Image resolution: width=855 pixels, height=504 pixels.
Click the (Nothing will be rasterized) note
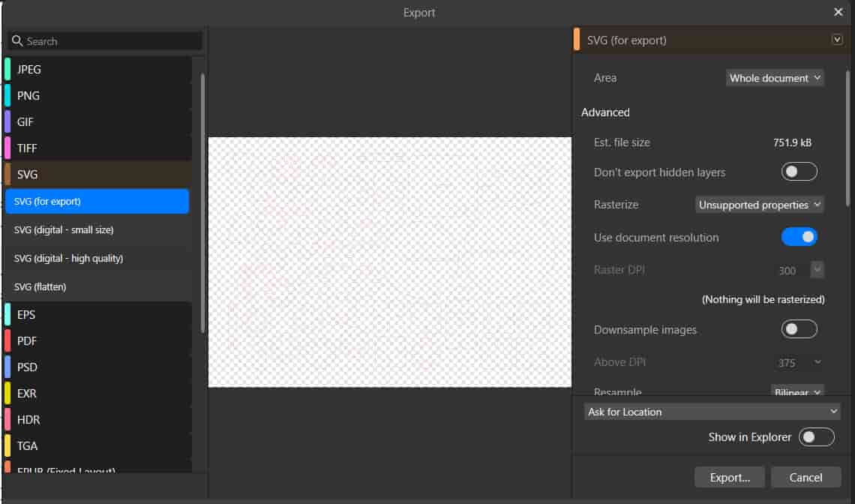pos(763,299)
